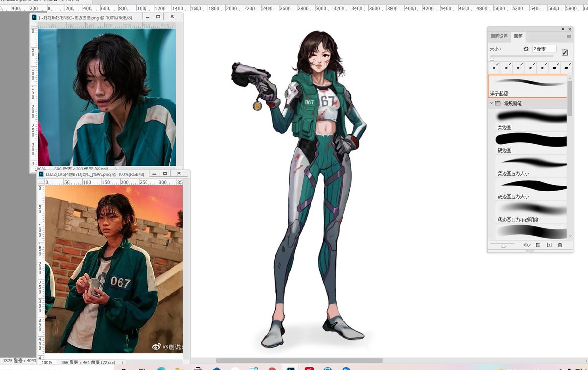This screenshot has height=370, width=588.
Task: Select the fourth recent brush tip preset
Action: click(x=531, y=67)
